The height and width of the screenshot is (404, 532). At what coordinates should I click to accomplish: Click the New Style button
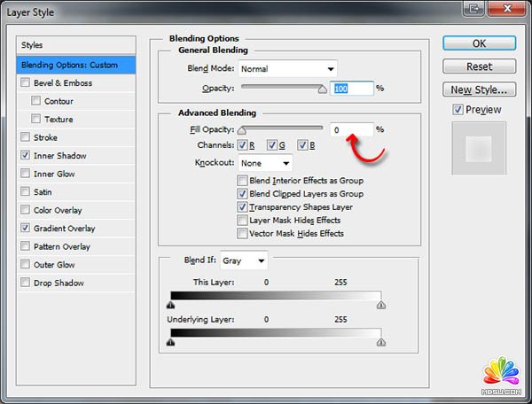click(x=479, y=89)
